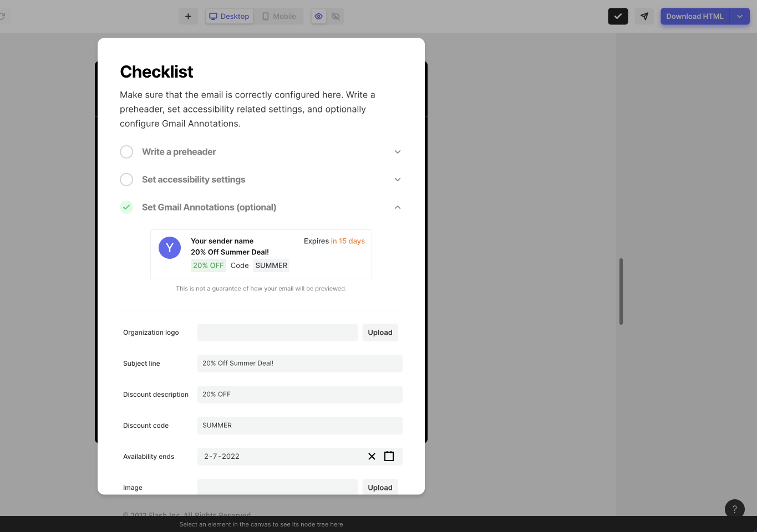Check the 'Set accessibility settings' circle

(x=126, y=179)
